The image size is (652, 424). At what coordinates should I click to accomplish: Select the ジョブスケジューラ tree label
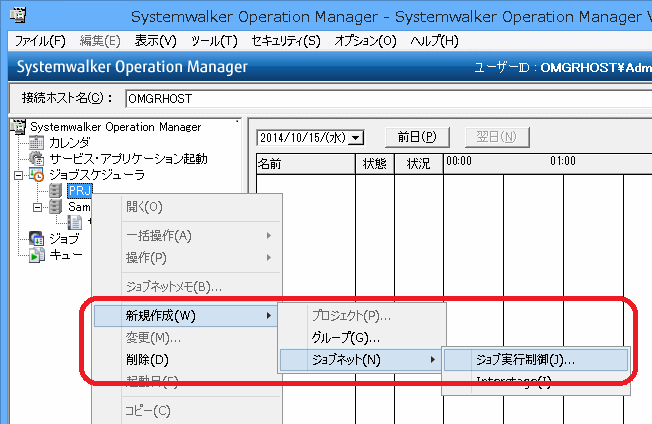[97, 175]
